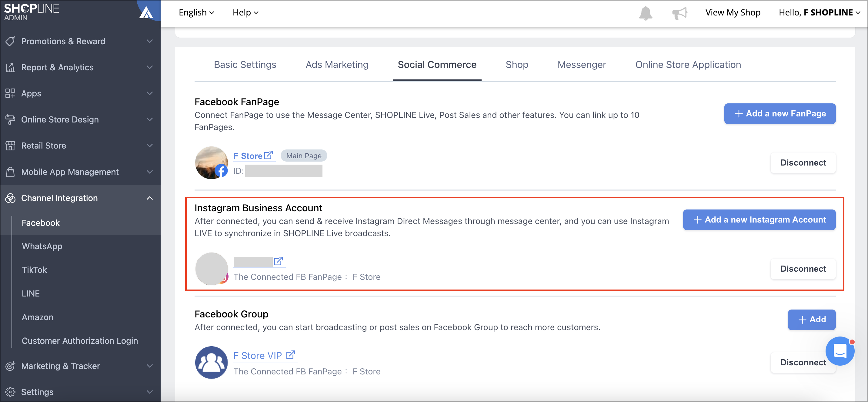Collapse Channel Integration menu chevron
The height and width of the screenshot is (402, 868).
(x=150, y=198)
